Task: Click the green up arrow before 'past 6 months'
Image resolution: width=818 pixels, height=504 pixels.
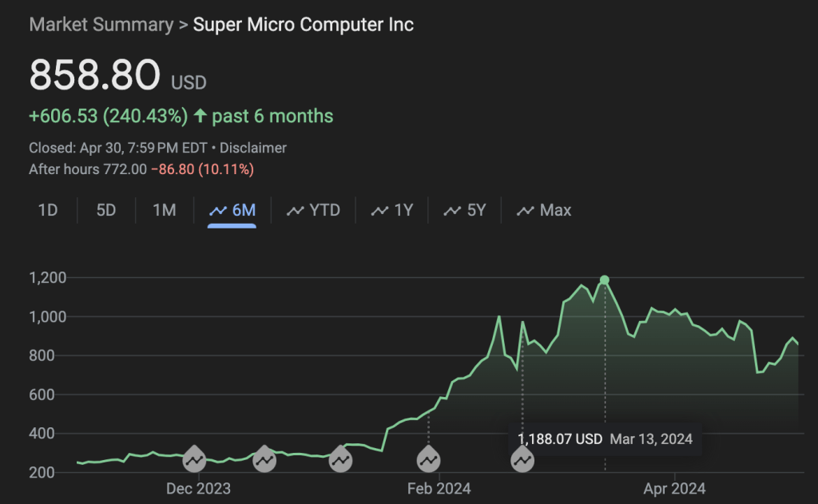Action: [x=200, y=117]
